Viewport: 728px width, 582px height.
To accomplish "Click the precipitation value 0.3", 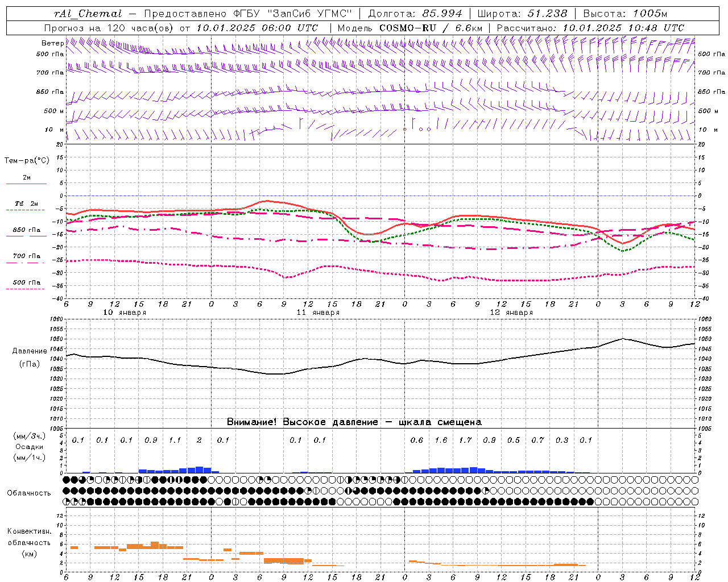I will [562, 440].
